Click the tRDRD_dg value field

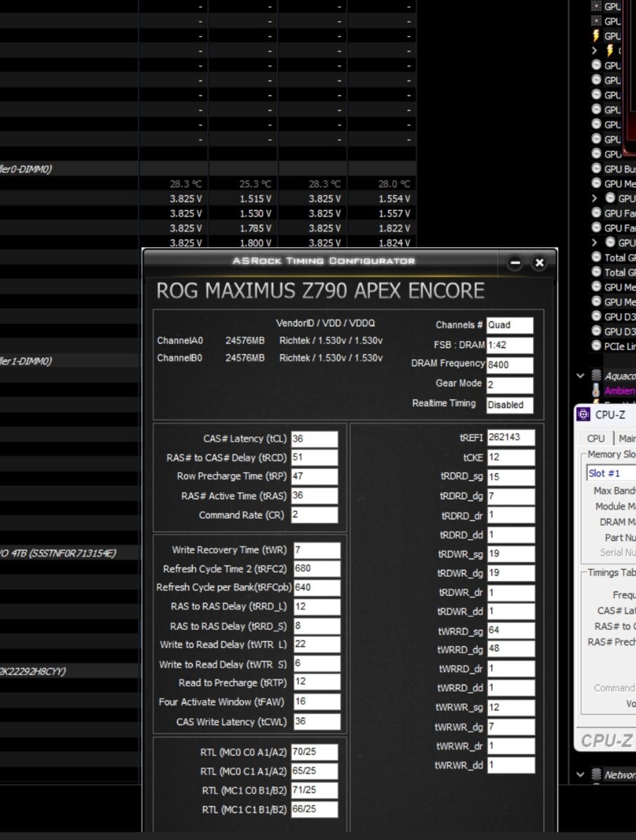tap(511, 496)
